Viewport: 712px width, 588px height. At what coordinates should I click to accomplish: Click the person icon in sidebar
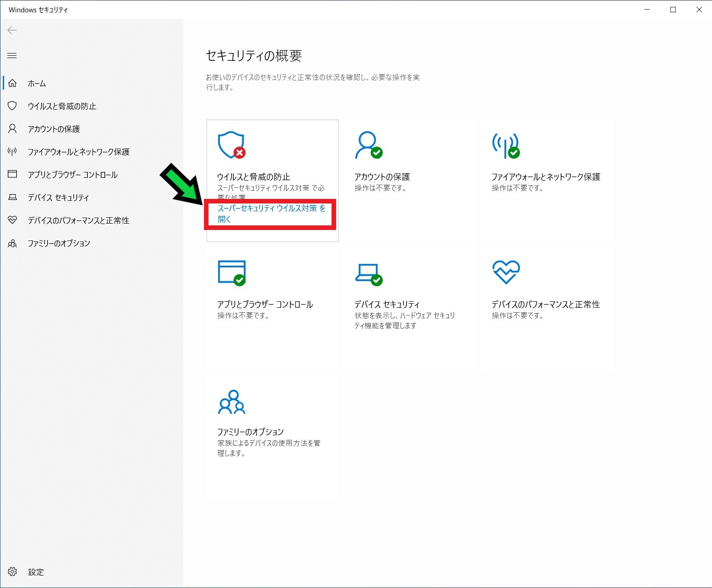12,129
